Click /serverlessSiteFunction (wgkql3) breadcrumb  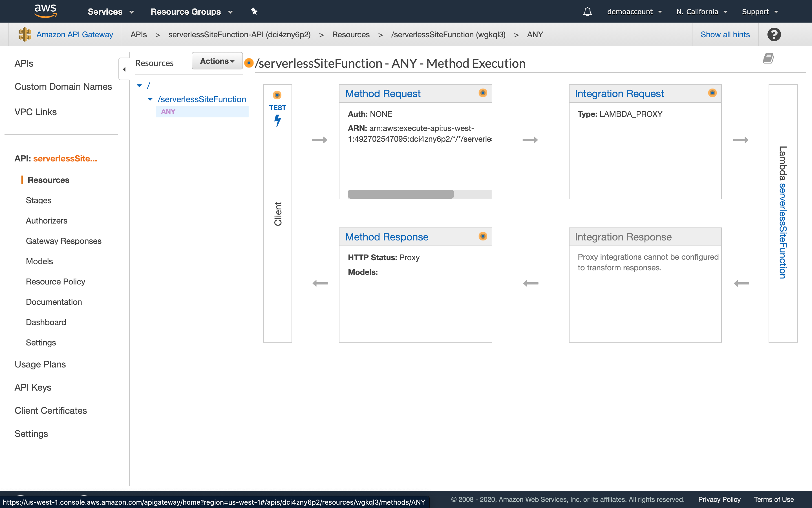coord(448,35)
